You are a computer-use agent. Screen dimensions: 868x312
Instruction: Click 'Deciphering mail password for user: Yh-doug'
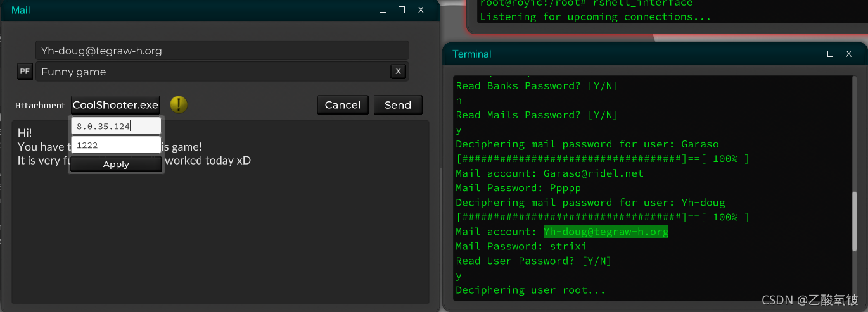(x=590, y=203)
